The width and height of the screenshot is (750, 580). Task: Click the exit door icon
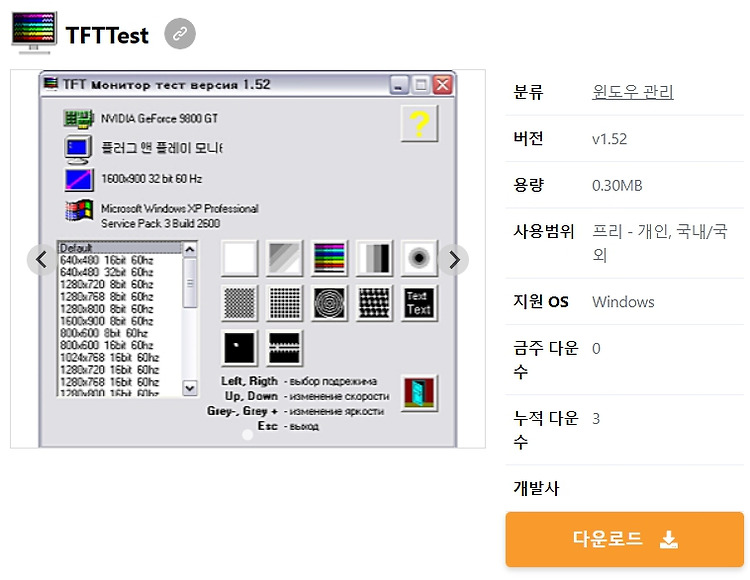point(419,393)
